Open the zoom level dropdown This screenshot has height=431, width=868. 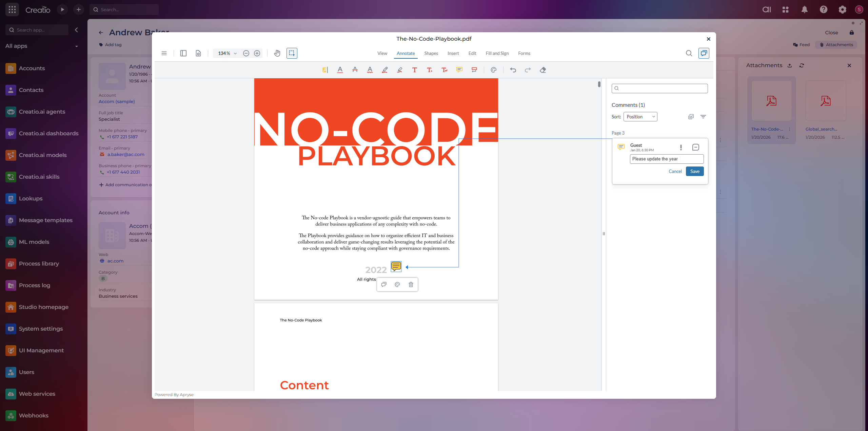point(235,53)
